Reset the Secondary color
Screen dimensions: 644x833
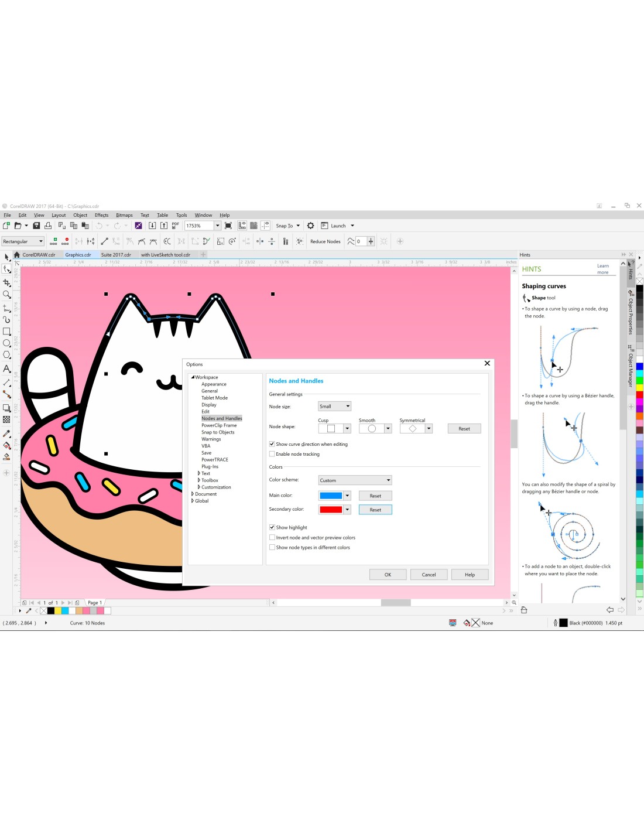(375, 510)
